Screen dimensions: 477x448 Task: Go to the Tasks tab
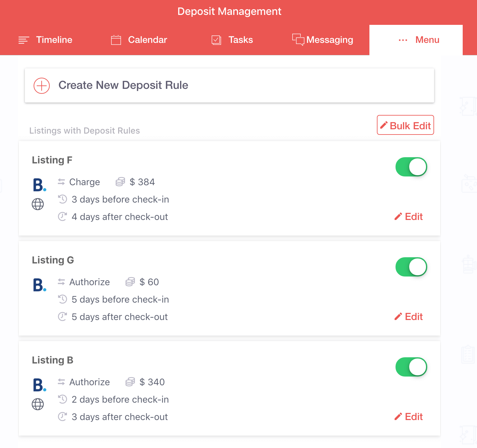232,40
